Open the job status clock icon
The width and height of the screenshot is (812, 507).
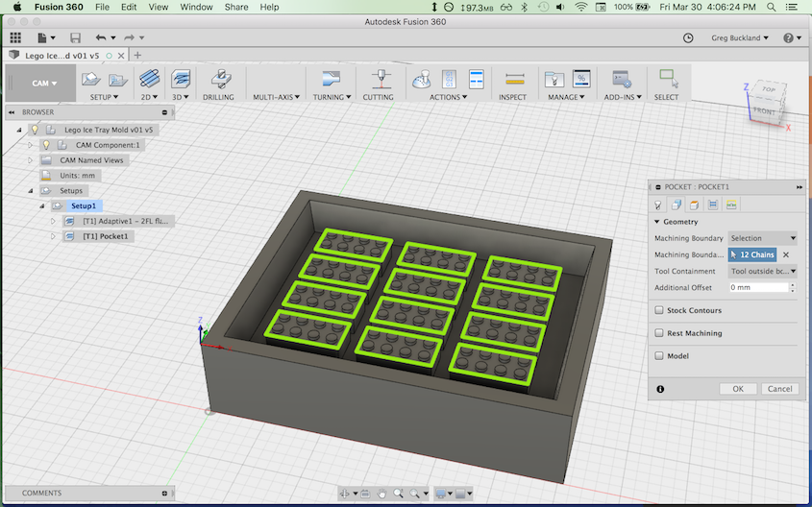(x=688, y=37)
